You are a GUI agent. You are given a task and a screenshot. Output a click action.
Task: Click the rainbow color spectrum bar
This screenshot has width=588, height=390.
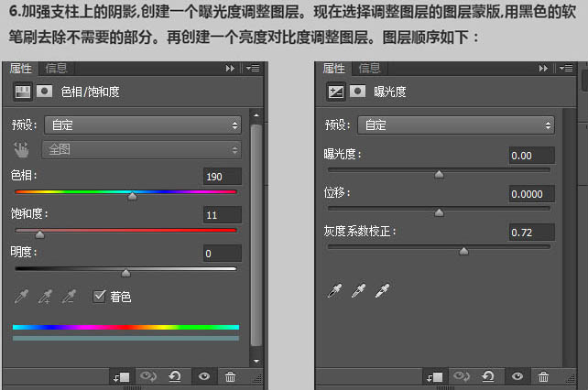(125, 328)
